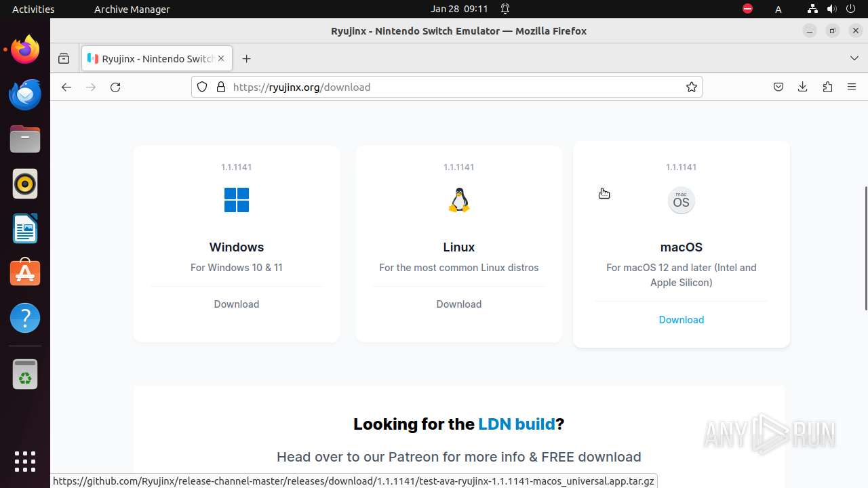Click the Windows heading
The image size is (868, 488).
[237, 247]
